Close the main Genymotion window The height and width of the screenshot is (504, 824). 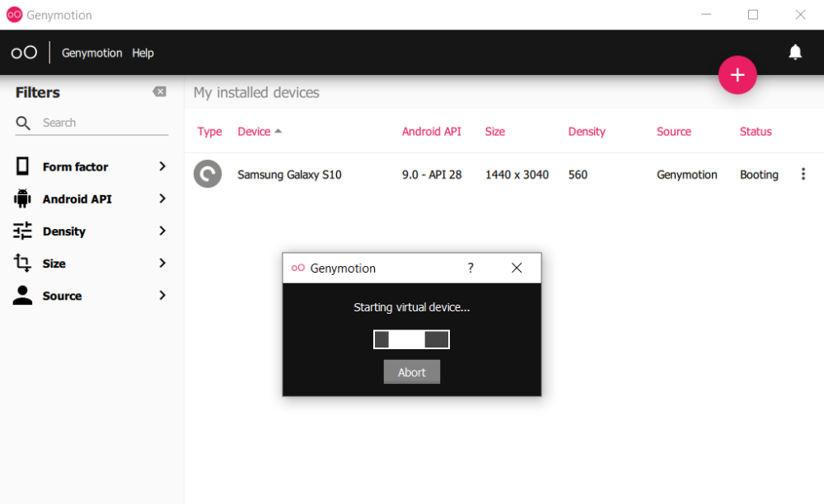[800, 15]
